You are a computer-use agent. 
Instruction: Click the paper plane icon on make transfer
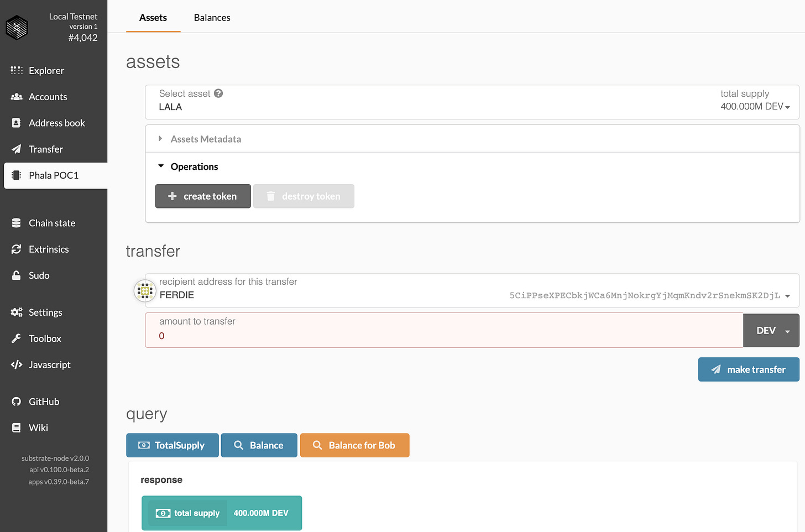point(716,369)
